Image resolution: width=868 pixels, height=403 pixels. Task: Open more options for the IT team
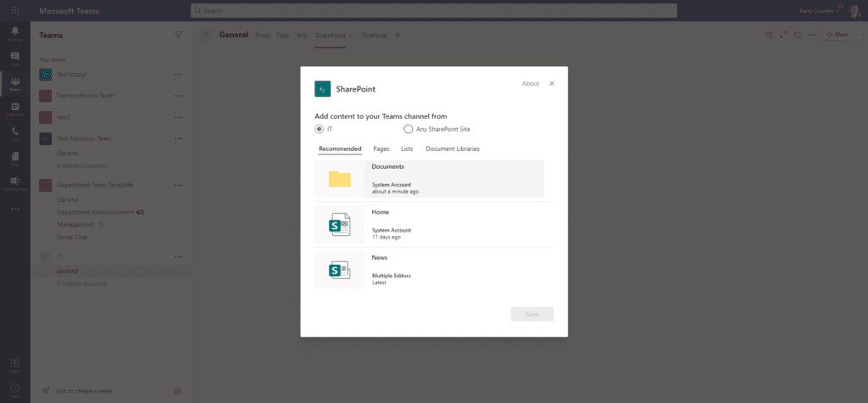pos(178,257)
